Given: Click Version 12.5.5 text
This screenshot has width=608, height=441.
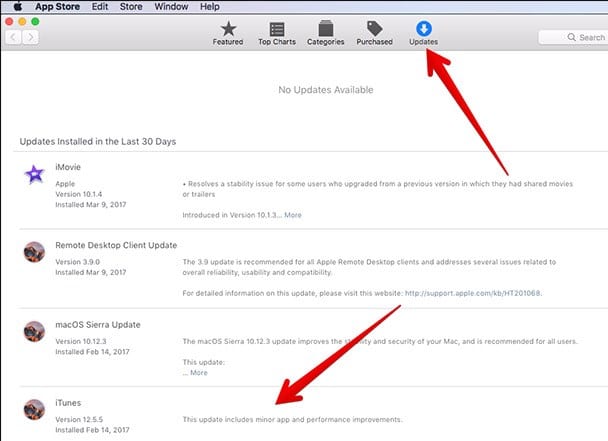Looking at the screenshot, I should tap(79, 420).
